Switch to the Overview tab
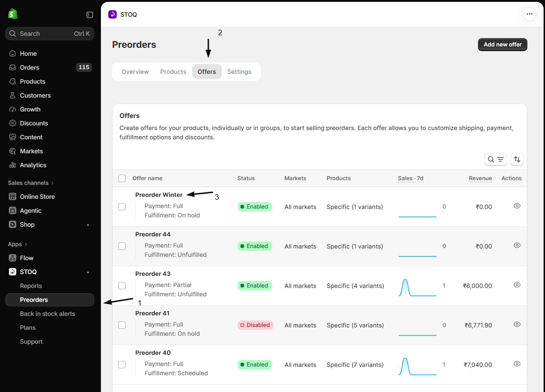This screenshot has width=545, height=392. point(135,72)
